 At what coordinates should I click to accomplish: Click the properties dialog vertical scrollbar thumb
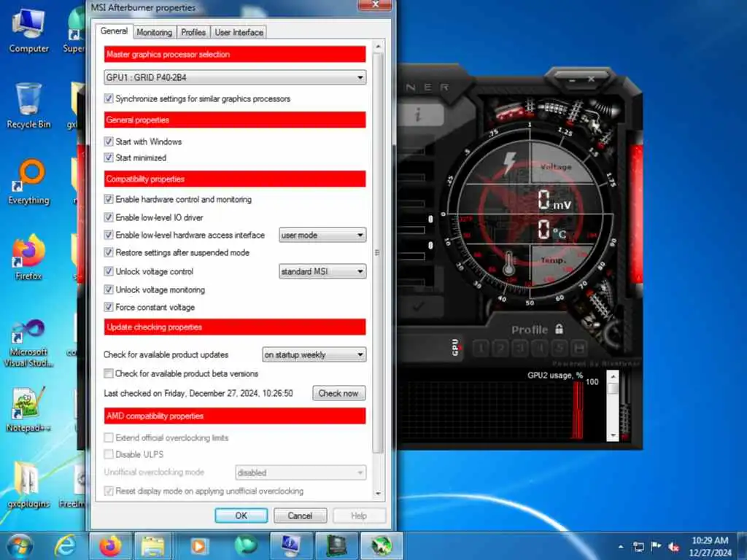point(379,252)
